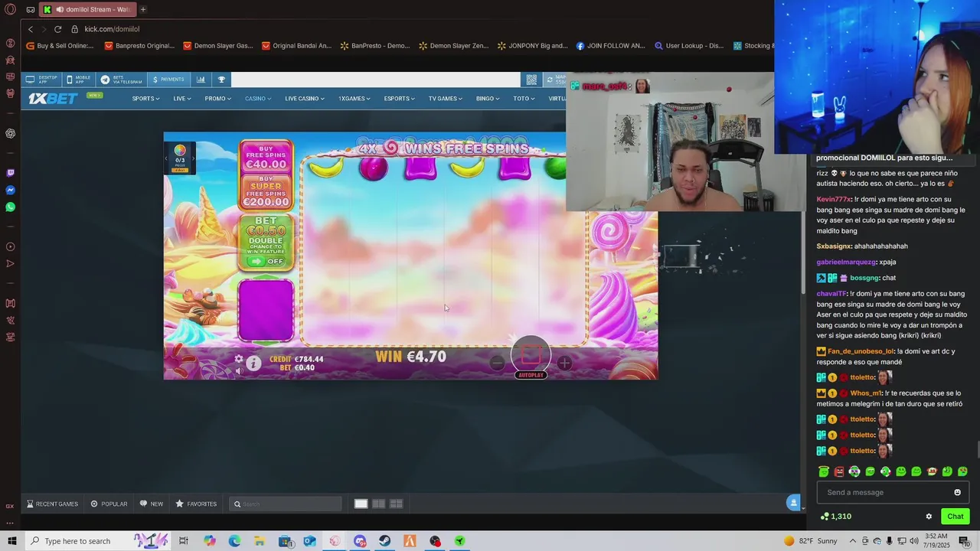Switch to the Recent Games tab
This screenshot has height=551, width=980.
(52, 504)
